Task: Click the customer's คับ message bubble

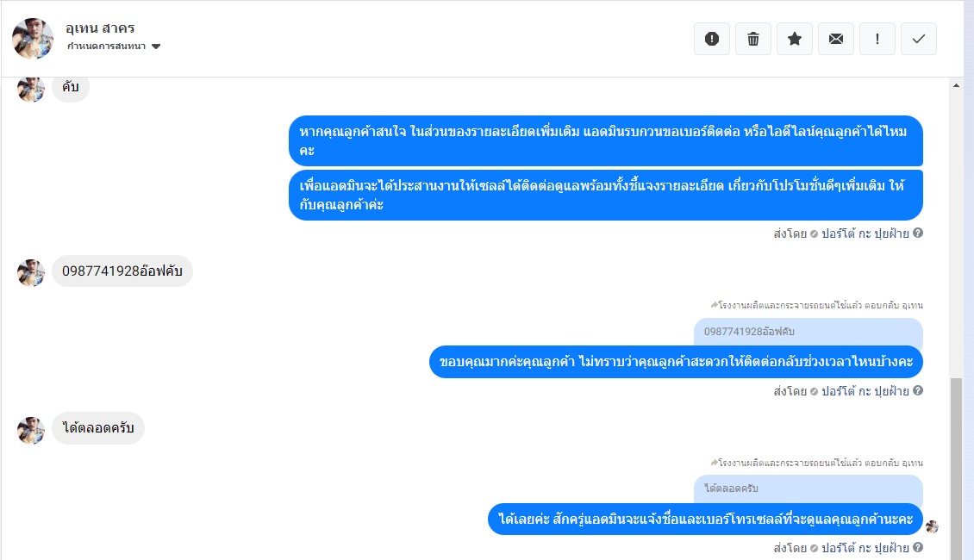Action: pos(71,87)
